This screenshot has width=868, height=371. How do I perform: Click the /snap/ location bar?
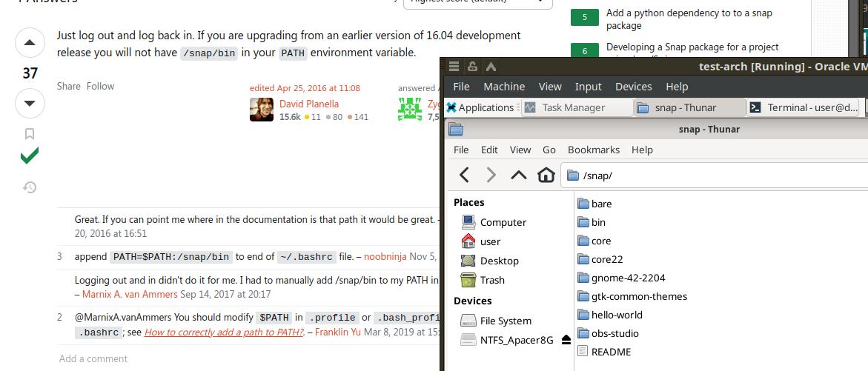[714, 176]
